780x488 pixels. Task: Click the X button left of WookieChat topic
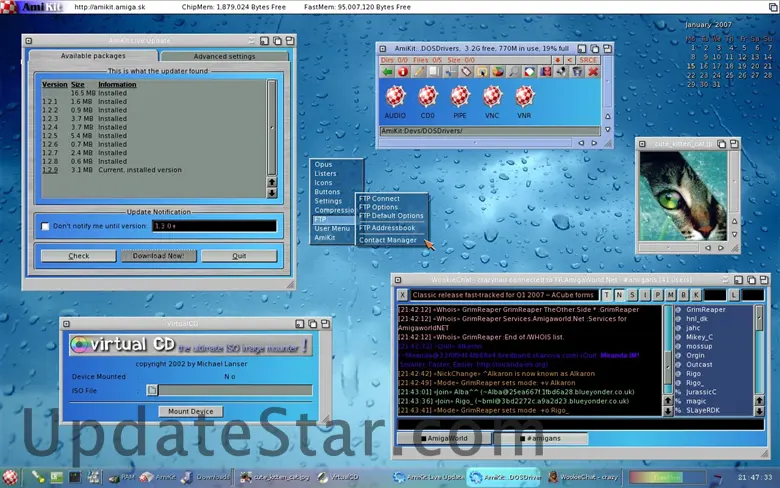(402, 295)
